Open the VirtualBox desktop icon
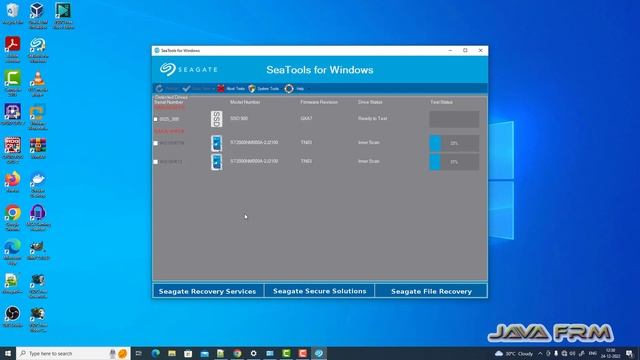 38,15
